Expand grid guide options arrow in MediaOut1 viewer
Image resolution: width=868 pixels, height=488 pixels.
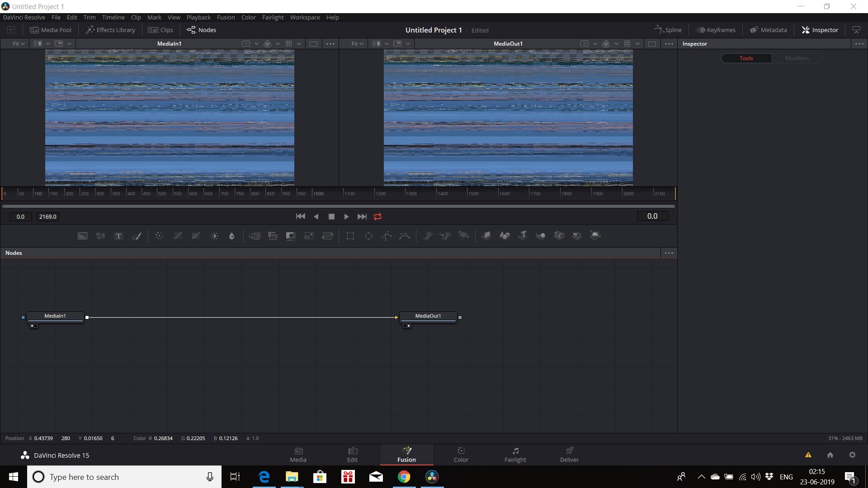[637, 44]
